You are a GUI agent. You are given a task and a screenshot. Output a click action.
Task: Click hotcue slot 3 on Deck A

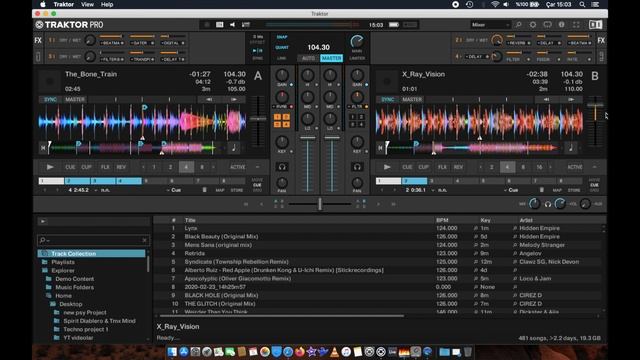pos(103,181)
